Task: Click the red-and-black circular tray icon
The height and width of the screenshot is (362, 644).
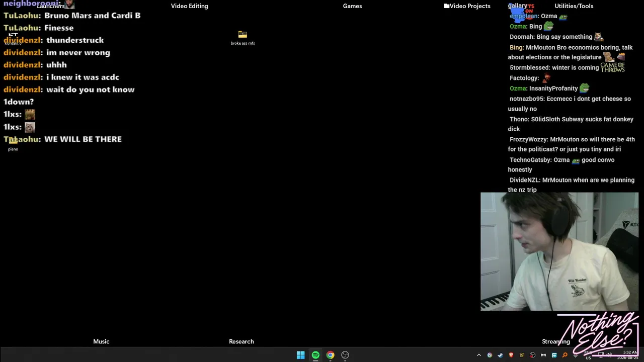Action: 532,355
